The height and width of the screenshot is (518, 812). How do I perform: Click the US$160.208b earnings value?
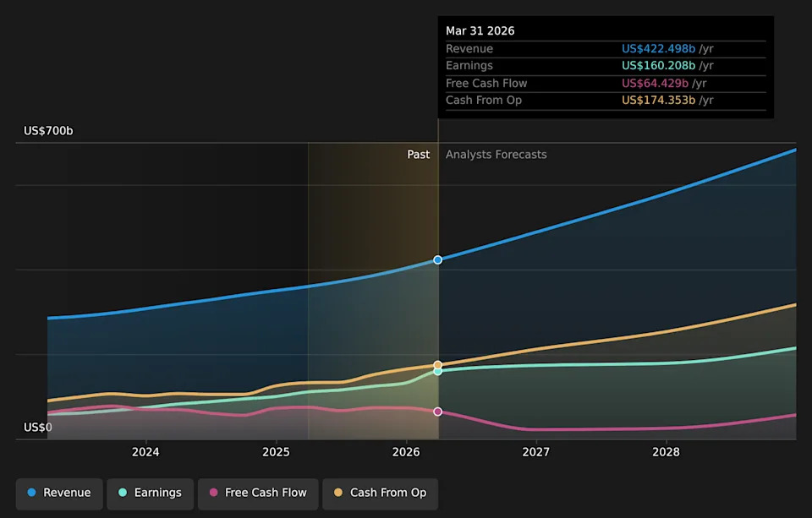pyautogui.click(x=658, y=66)
